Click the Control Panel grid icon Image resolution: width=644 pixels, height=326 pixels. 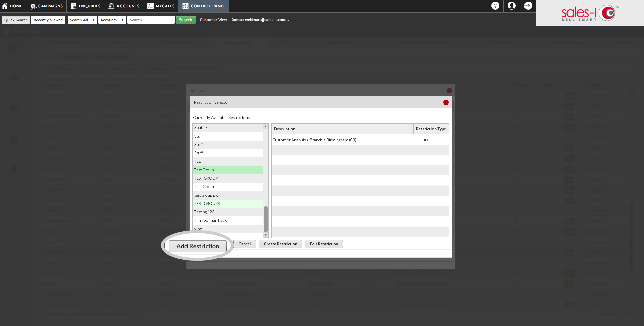point(185,6)
